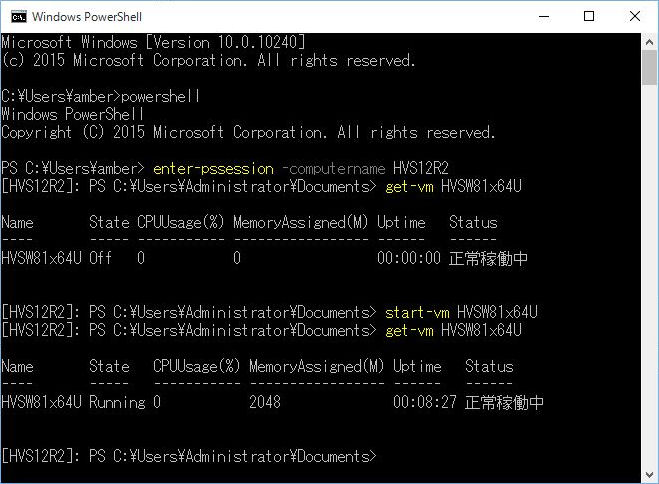Maximize the Windows PowerShell window
This screenshot has height=484, width=659.
(x=589, y=17)
